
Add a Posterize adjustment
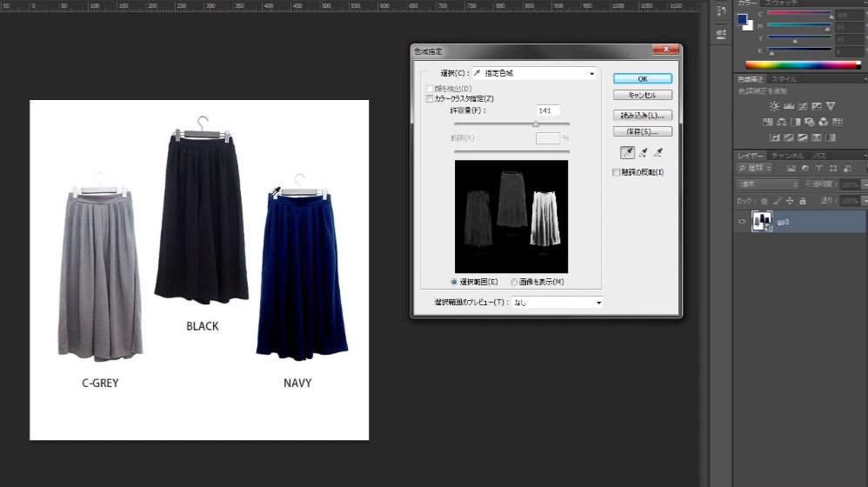[788, 137]
